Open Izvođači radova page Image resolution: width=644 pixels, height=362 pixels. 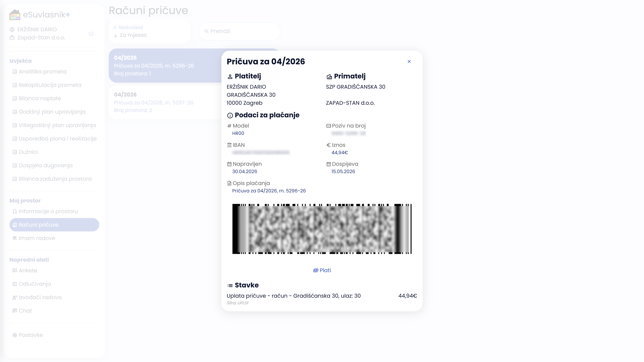(x=54, y=297)
